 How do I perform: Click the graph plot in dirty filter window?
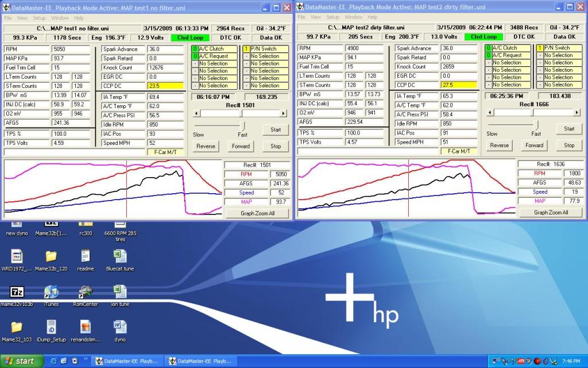tap(407, 188)
